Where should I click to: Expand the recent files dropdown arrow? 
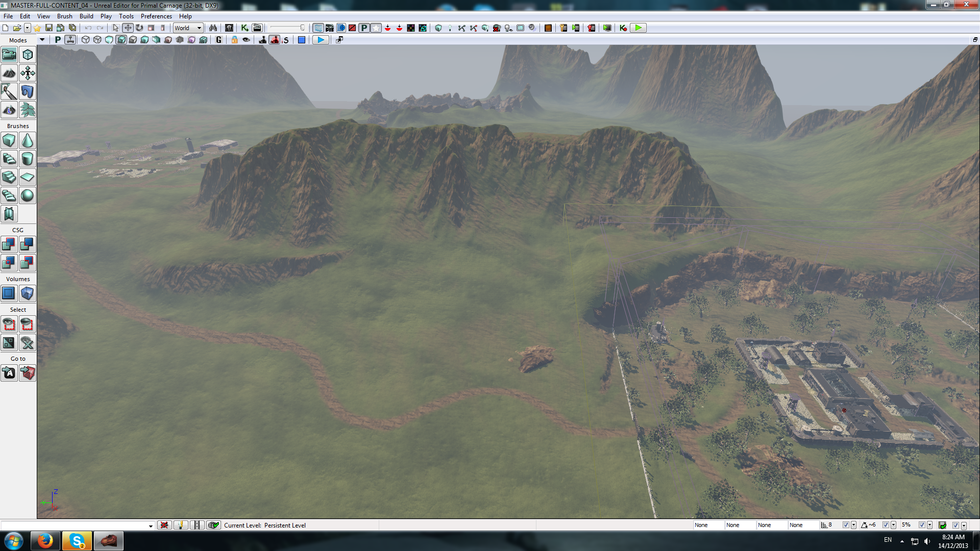[27, 28]
